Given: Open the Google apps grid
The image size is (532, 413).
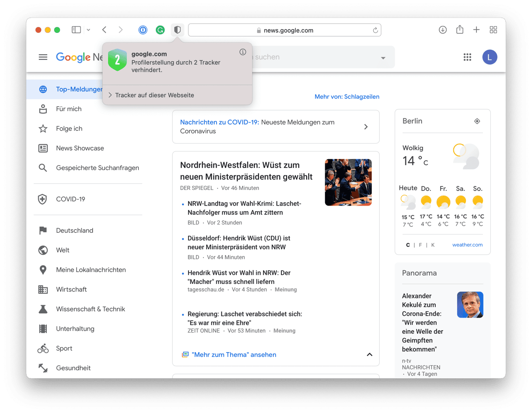Looking at the screenshot, I should (x=467, y=57).
